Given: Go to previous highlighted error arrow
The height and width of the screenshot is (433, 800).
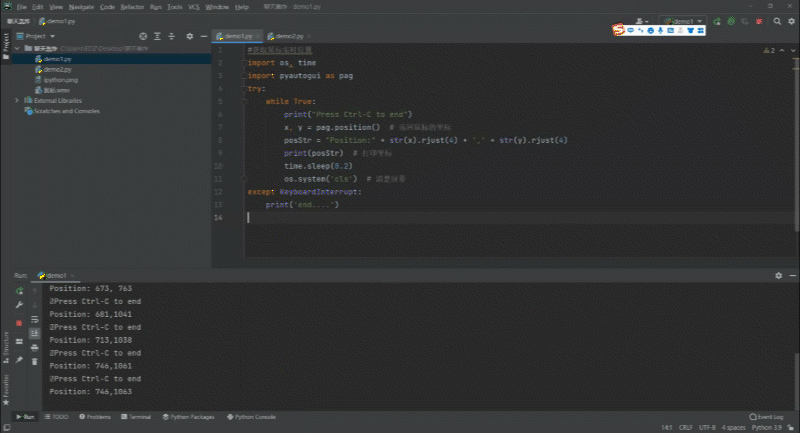Looking at the screenshot, I should [782, 50].
